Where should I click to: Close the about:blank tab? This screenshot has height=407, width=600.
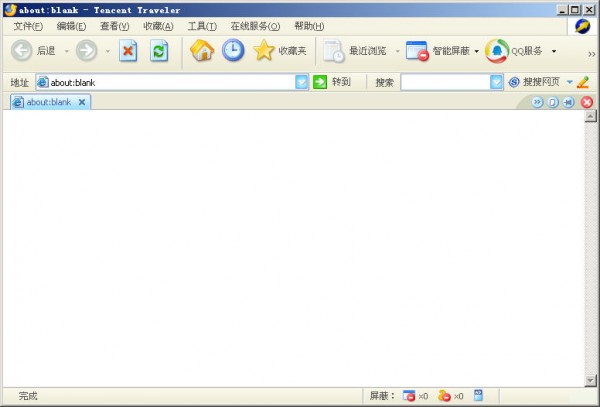click(82, 102)
